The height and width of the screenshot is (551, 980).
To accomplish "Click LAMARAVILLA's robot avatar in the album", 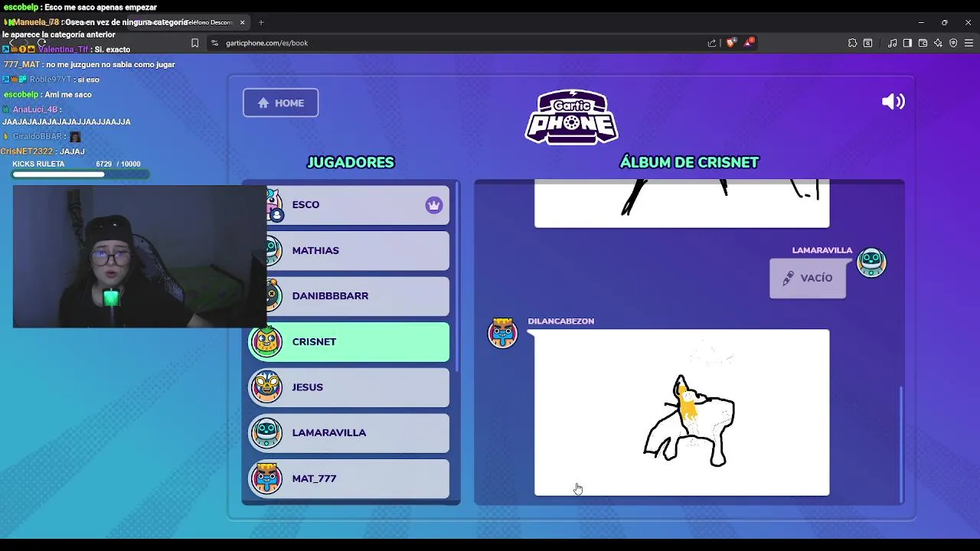I will [x=871, y=262].
